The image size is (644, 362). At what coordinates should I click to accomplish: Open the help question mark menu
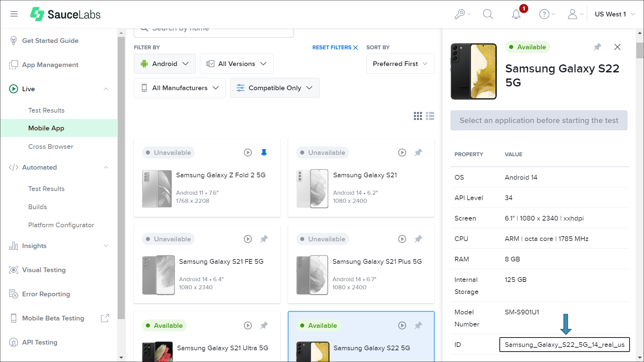click(x=547, y=14)
